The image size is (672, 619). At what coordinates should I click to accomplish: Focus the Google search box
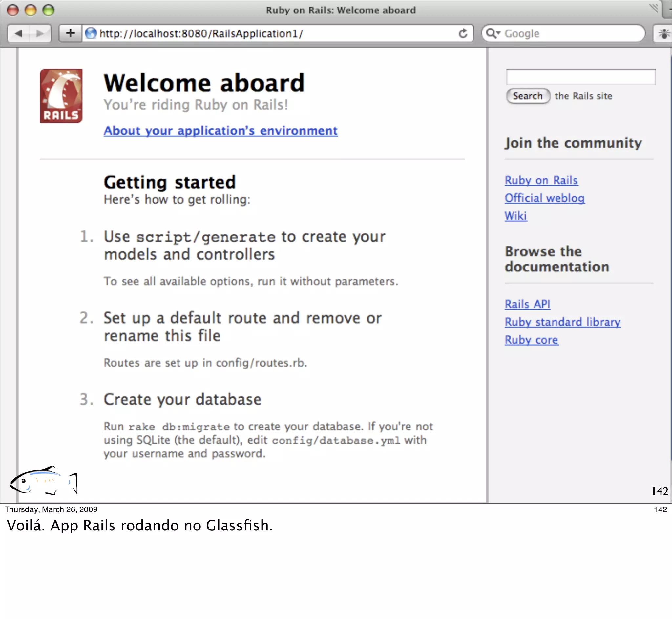pos(570,33)
